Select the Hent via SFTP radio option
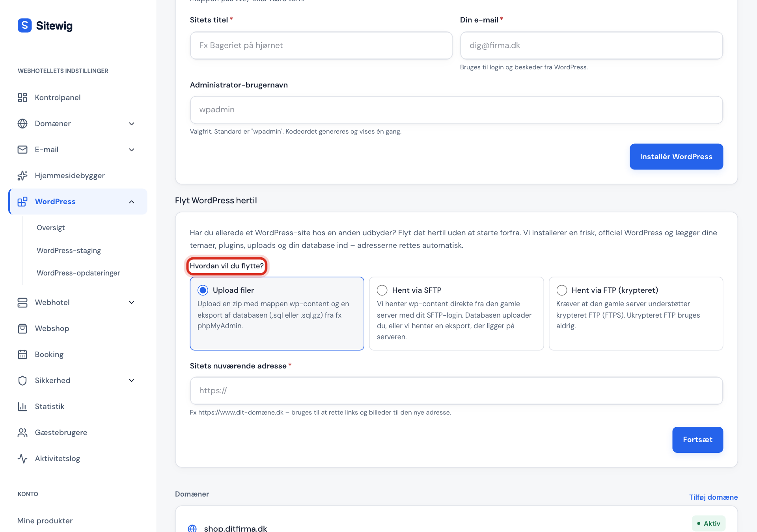Viewport: 757px width, 532px height. pyautogui.click(x=382, y=290)
